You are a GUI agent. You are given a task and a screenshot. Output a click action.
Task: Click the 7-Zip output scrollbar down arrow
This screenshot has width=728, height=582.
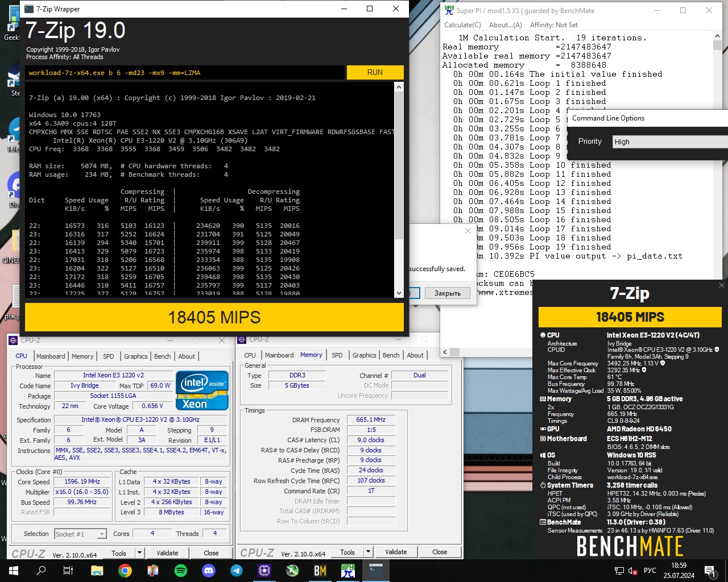pyautogui.click(x=399, y=293)
